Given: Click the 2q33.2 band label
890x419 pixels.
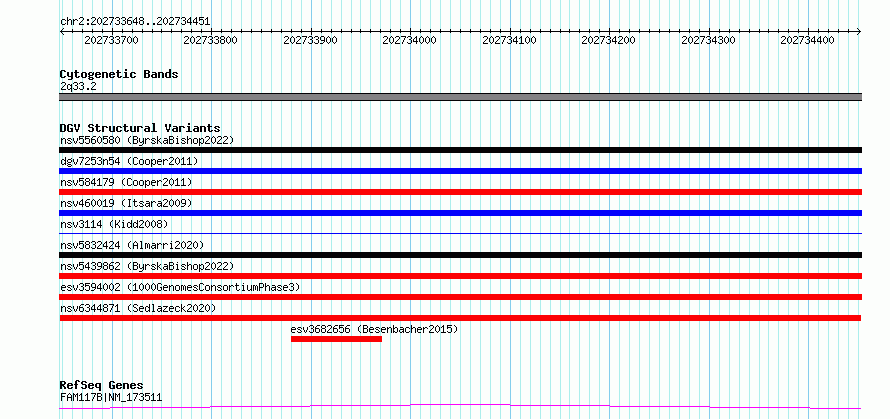Looking at the screenshot, I should [78, 87].
